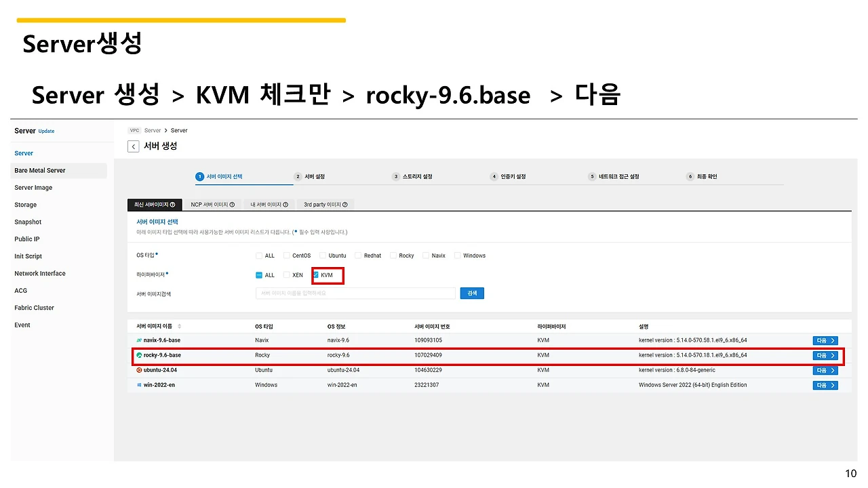Screen dimensions: 868x488
Task: Click the back arrow beside 서버 생성
Action: (134, 146)
